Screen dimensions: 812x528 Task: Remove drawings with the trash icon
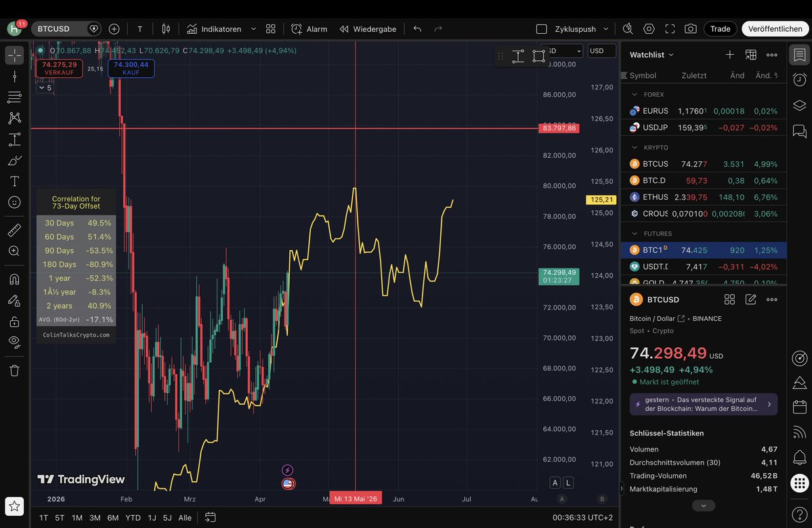point(14,371)
